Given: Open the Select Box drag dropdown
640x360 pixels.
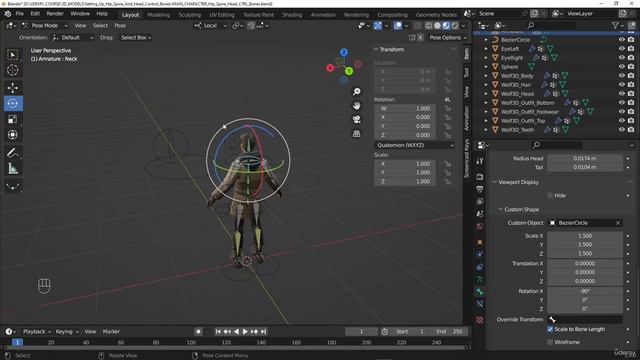Looking at the screenshot, I should coord(136,38).
